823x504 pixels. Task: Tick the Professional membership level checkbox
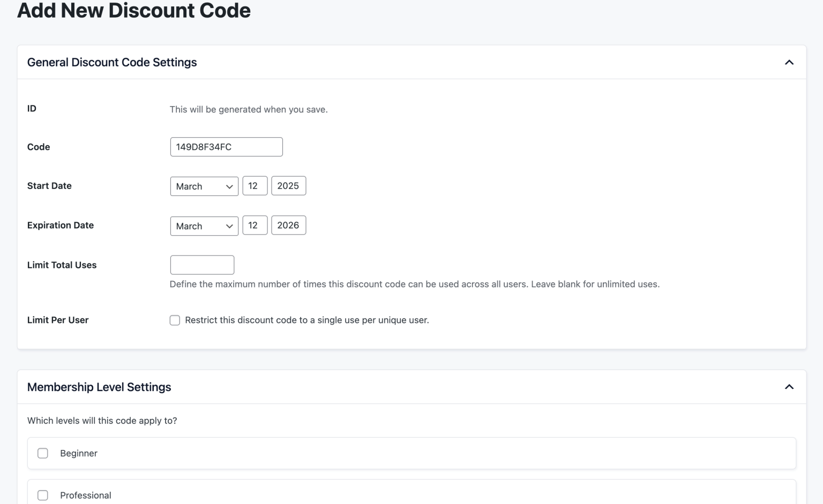[x=43, y=495]
